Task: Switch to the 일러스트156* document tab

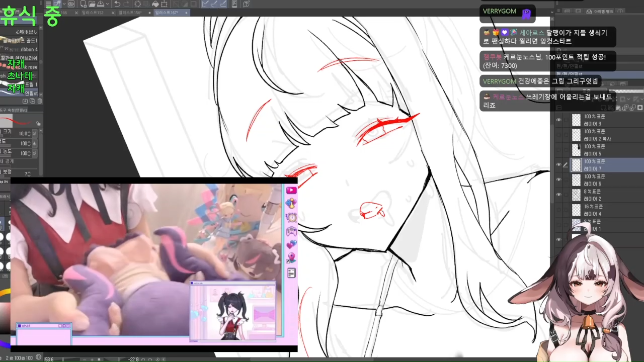Action: [130, 13]
